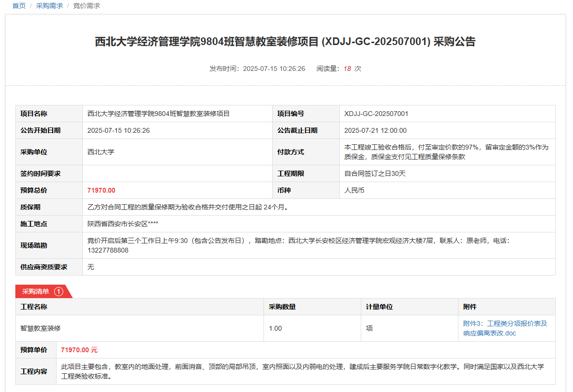Click the 竞价需求 breadcrumb item

tap(86, 6)
